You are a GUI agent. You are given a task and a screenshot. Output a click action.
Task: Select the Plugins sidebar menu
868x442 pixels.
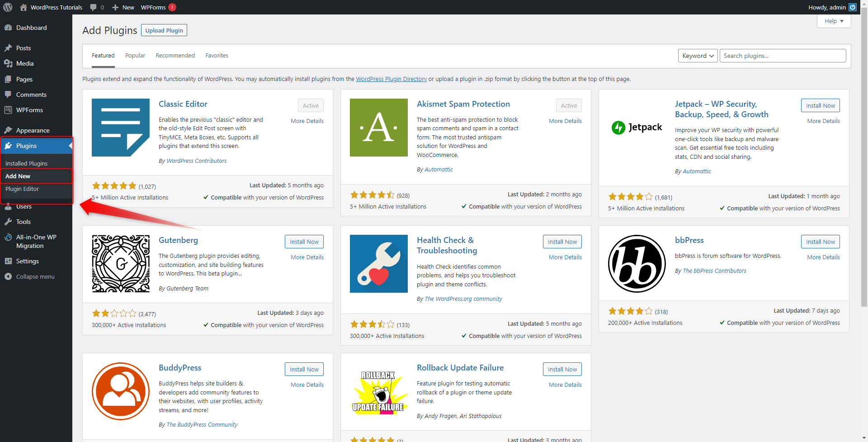[x=36, y=146]
